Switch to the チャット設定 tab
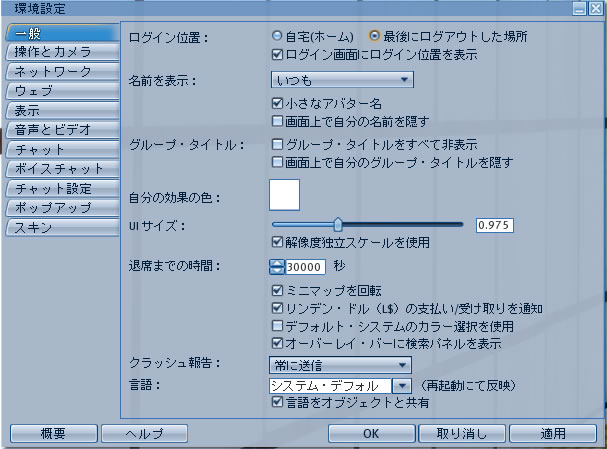The width and height of the screenshot is (607, 449). coord(63,189)
